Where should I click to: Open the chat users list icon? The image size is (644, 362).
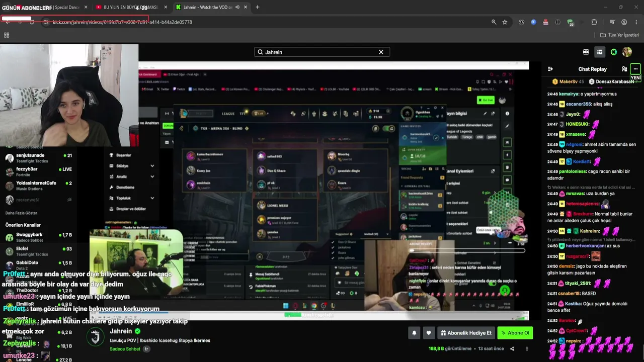click(624, 69)
